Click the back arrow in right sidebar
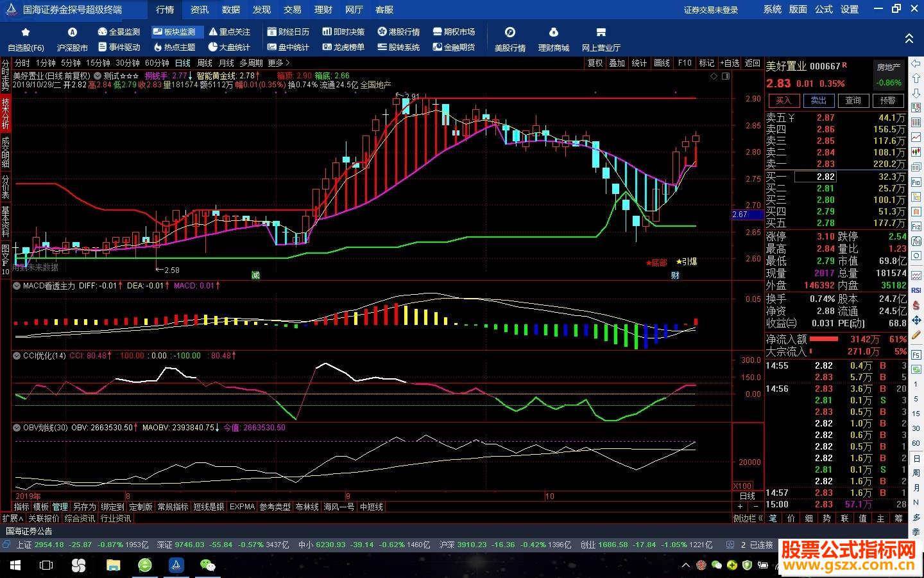Screen dimensions: 924x578 pyautogui.click(x=916, y=64)
